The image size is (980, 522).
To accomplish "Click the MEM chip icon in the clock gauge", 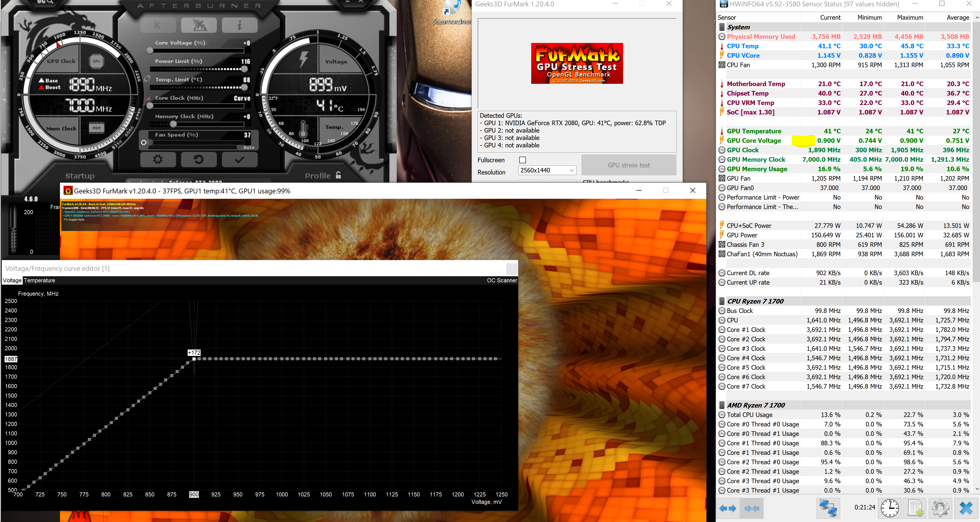I will point(97,128).
